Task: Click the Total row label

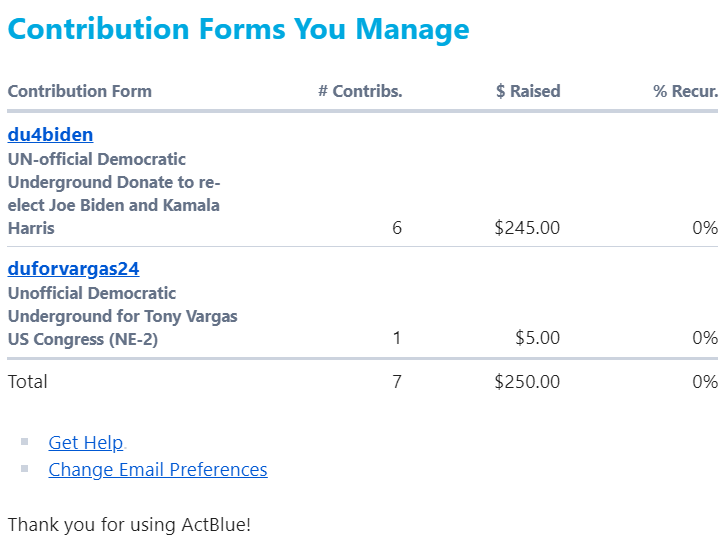Action: pos(28,382)
